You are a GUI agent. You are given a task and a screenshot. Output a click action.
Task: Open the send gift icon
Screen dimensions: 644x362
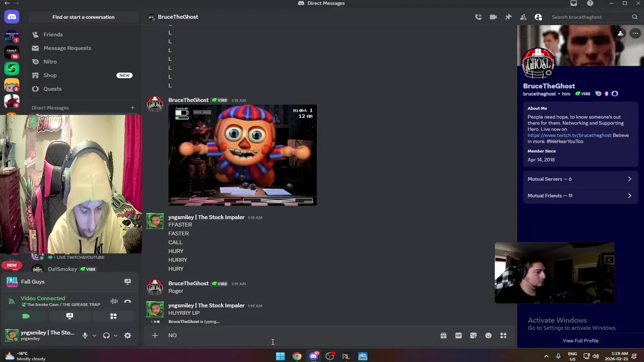click(443, 335)
